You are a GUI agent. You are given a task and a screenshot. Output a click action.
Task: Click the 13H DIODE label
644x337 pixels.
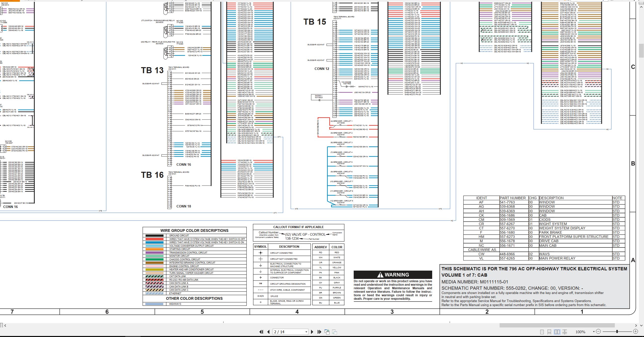pyautogui.click(x=346, y=82)
